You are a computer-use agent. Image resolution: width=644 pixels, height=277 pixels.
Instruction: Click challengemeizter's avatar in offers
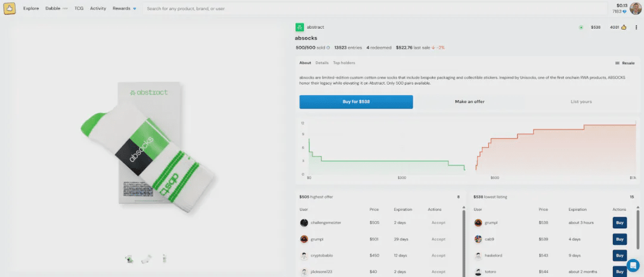coord(304,223)
